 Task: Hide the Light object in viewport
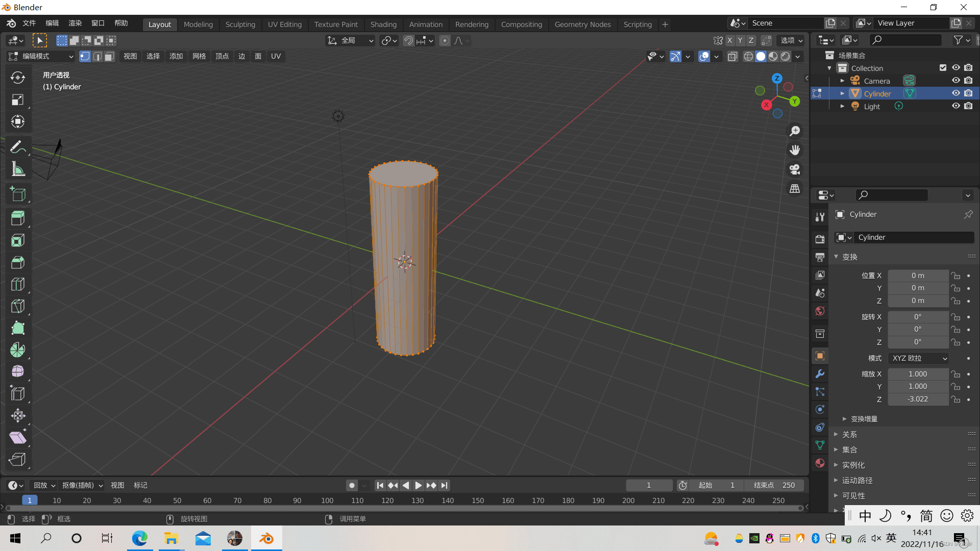pyautogui.click(x=956, y=106)
